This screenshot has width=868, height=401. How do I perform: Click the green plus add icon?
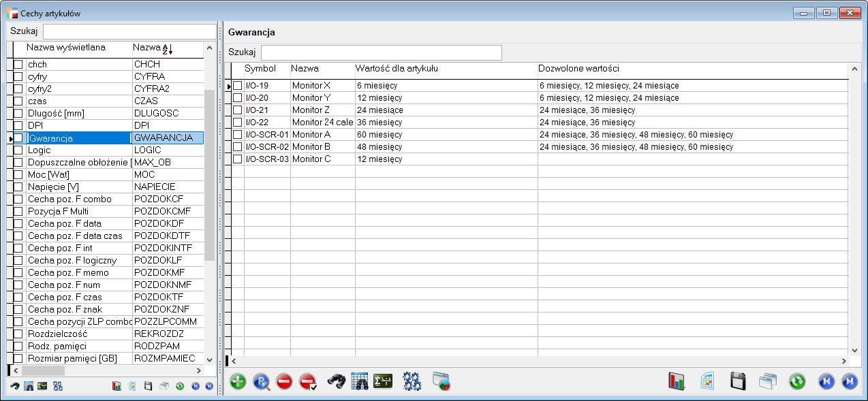coord(238,382)
